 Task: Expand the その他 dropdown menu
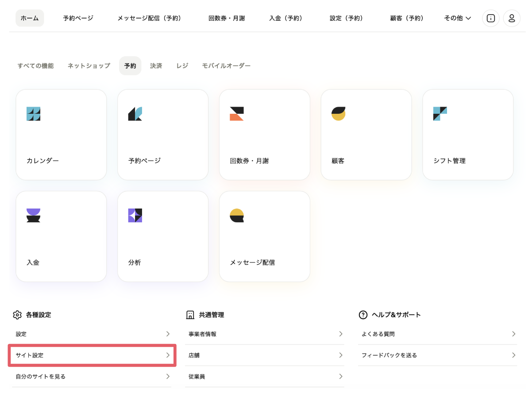point(457,18)
